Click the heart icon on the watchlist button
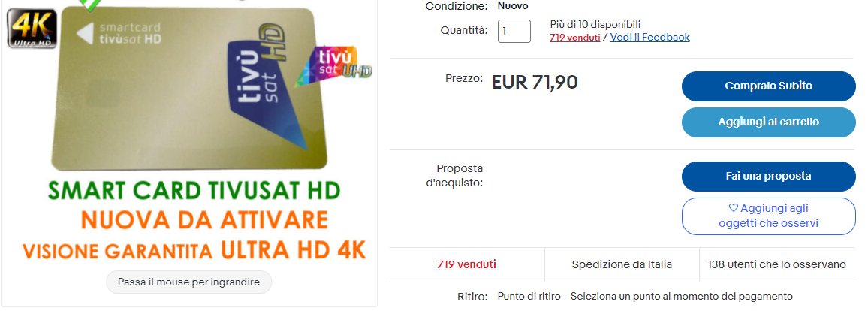This screenshot has height=311, width=868. [733, 208]
